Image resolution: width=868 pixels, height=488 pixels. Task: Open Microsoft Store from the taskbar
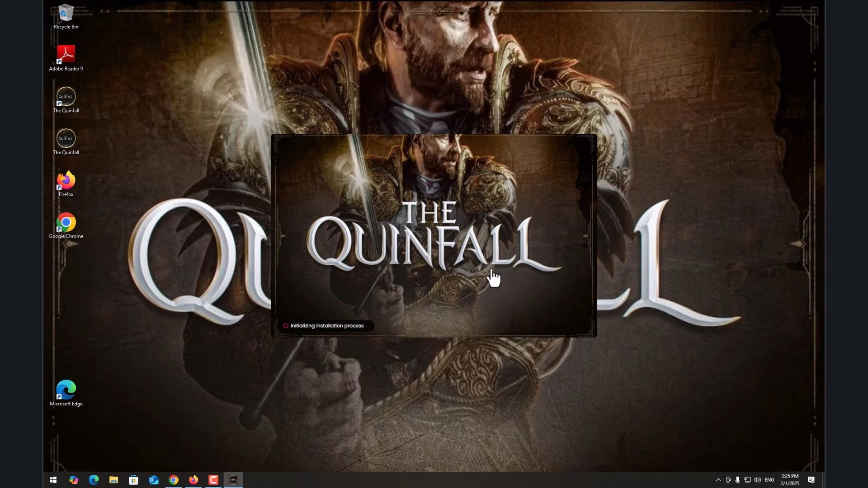click(x=133, y=480)
